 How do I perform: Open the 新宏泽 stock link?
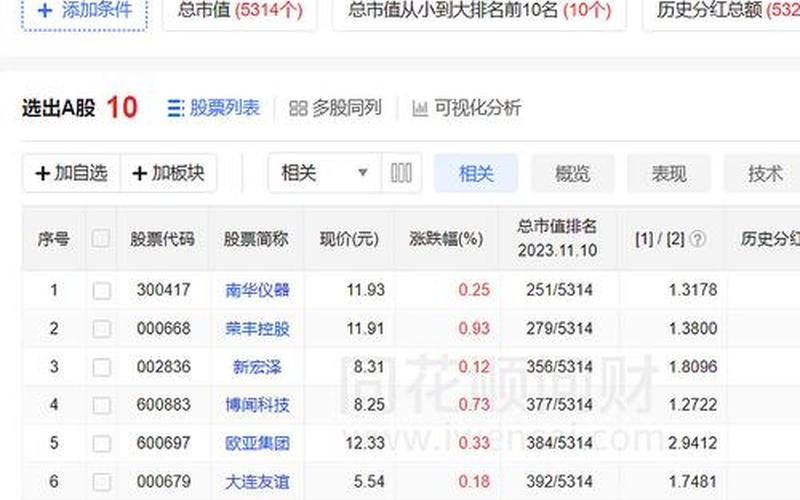(x=257, y=367)
